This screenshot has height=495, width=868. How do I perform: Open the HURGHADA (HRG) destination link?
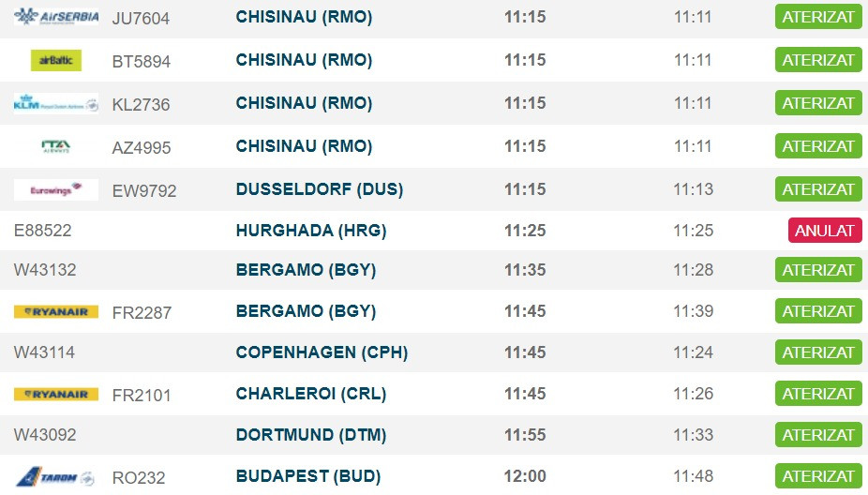[x=311, y=231]
